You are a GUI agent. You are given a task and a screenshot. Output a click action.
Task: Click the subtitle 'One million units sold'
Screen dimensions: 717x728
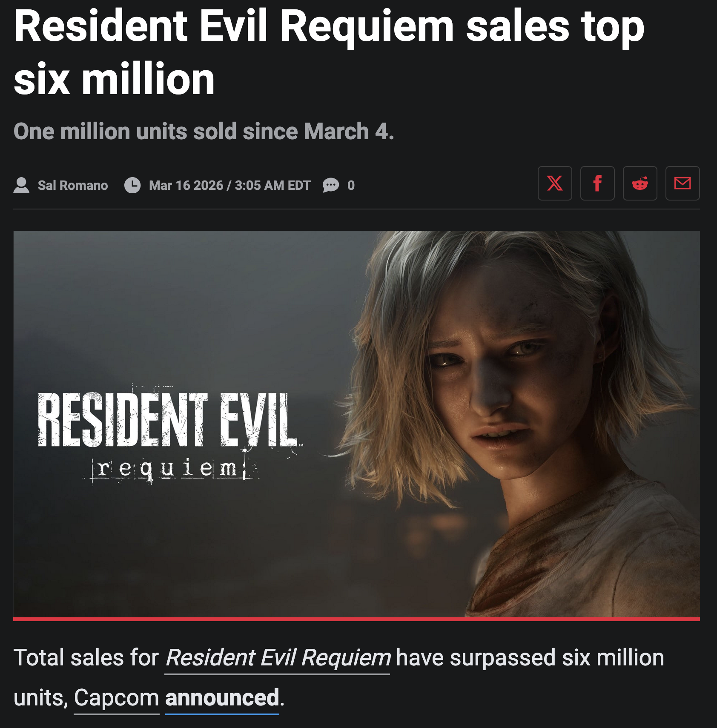pos(204,131)
